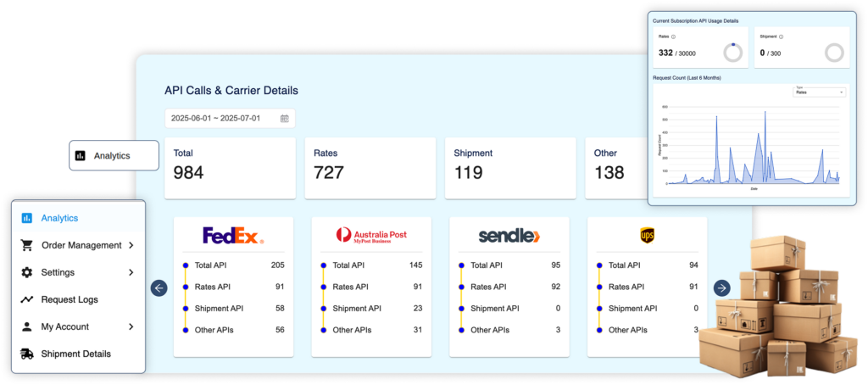Click the Request Count (Last 6 Months) heading
868x385 pixels.
(687, 77)
